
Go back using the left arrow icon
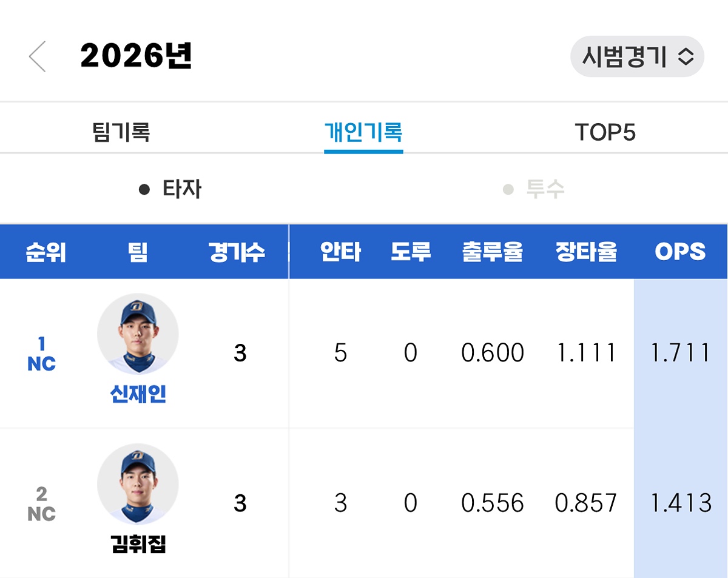[37, 57]
